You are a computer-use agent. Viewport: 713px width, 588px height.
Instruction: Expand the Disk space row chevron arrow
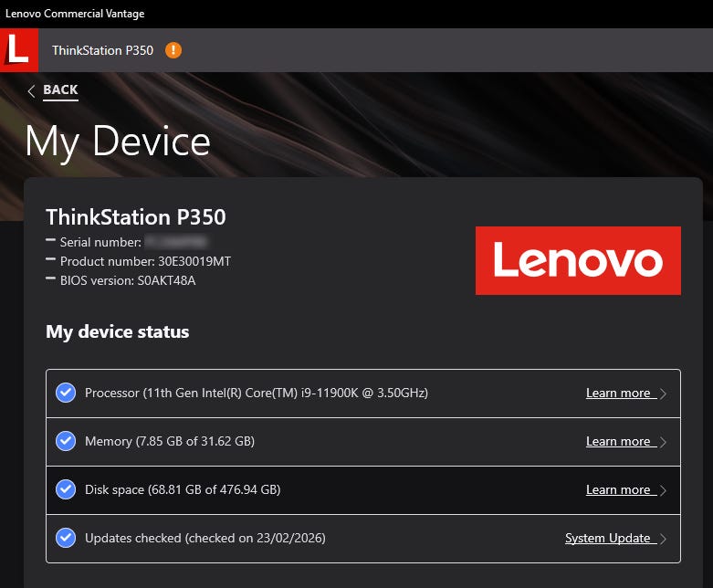tap(663, 490)
